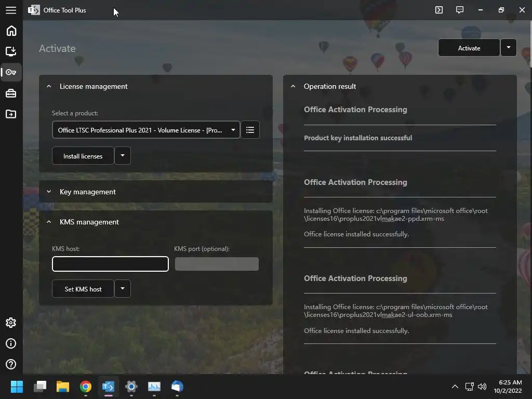
Task: Click the Activate page heading
Action: [57, 48]
